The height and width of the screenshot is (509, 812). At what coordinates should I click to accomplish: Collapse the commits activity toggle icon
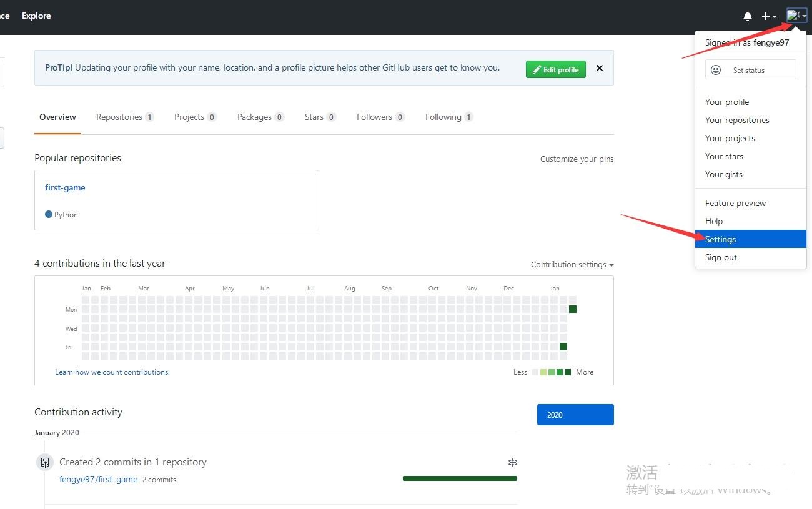coord(513,462)
